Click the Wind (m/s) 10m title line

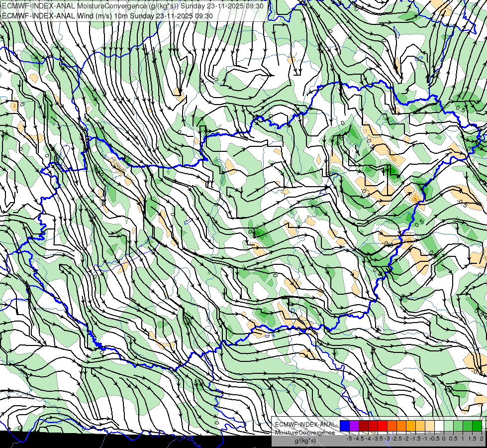pyautogui.click(x=107, y=15)
